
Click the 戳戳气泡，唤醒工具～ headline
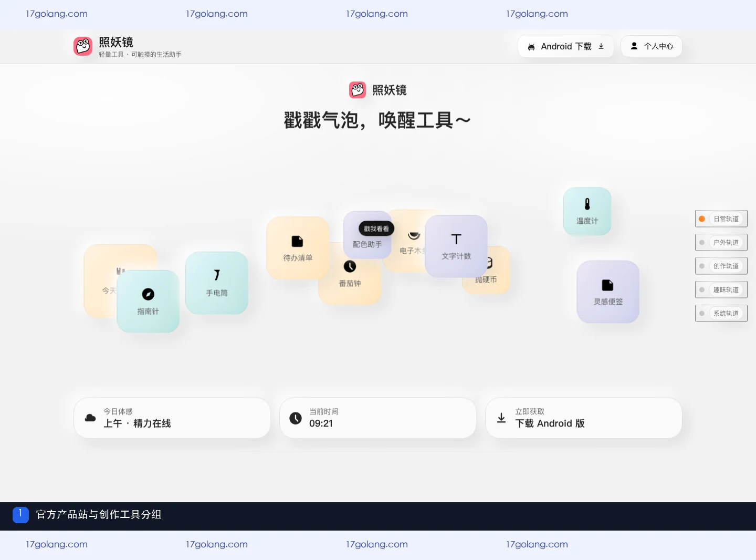click(377, 120)
